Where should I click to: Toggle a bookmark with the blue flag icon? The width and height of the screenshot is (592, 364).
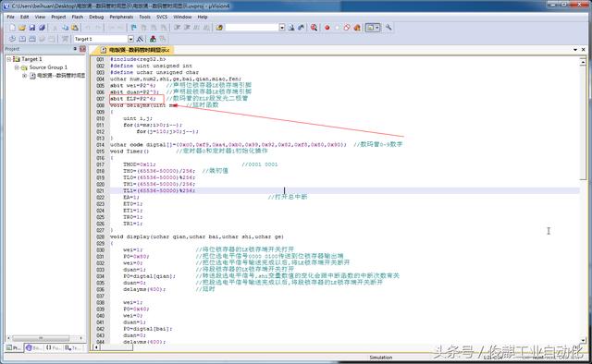pyautogui.click(x=133, y=28)
